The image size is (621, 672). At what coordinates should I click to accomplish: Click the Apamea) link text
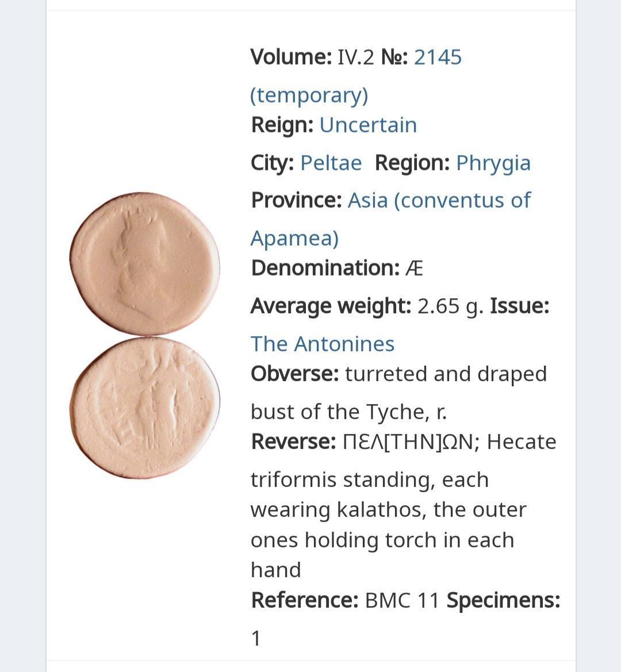[294, 239]
